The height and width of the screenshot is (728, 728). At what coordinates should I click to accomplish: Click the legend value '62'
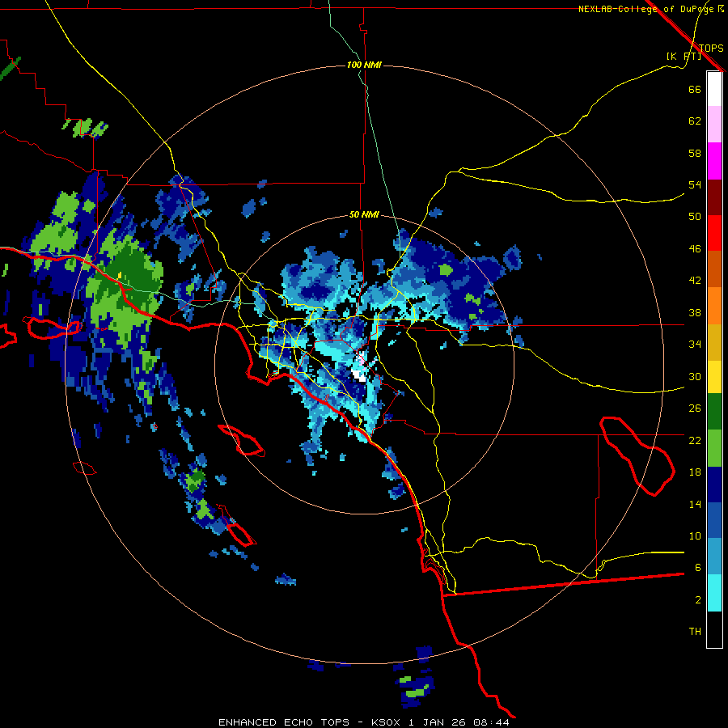click(x=695, y=121)
